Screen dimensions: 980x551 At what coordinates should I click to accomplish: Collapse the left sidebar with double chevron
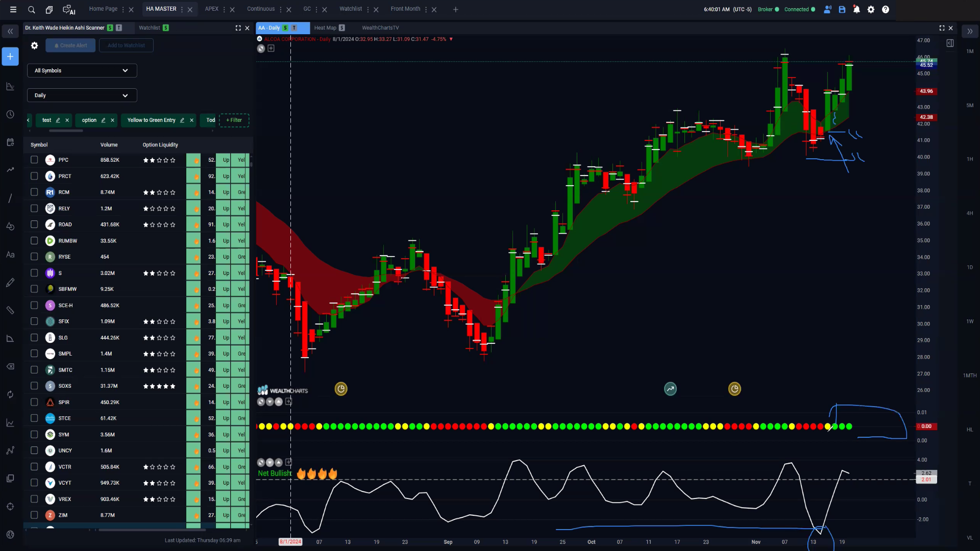(x=10, y=31)
